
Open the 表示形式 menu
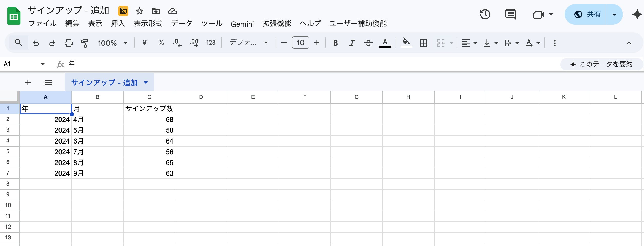(x=148, y=24)
